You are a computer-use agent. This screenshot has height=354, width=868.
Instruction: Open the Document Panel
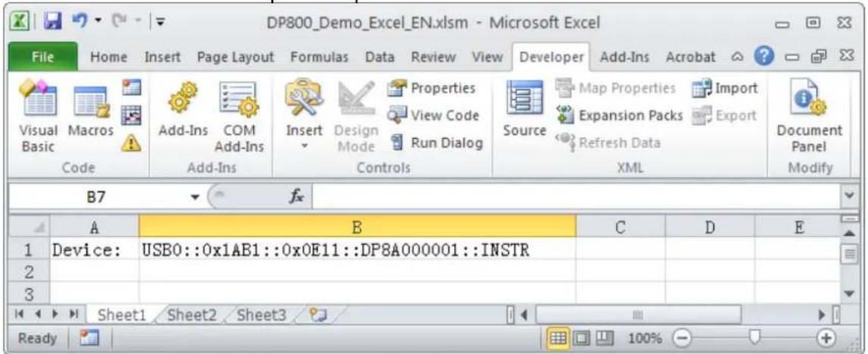coord(810,117)
